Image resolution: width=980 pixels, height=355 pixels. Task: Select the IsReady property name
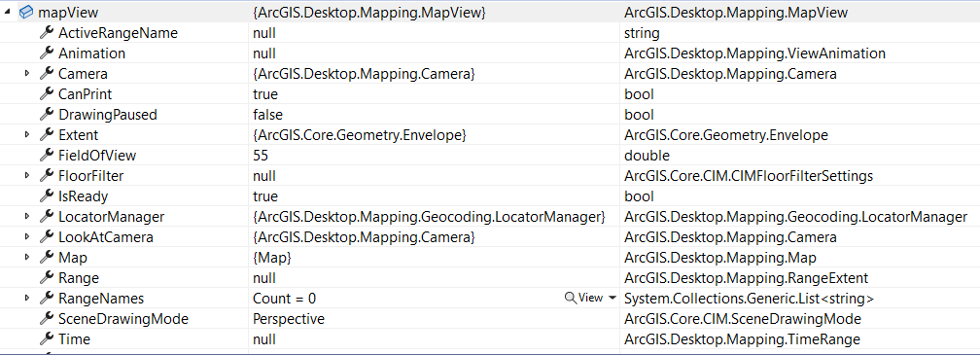(84, 196)
